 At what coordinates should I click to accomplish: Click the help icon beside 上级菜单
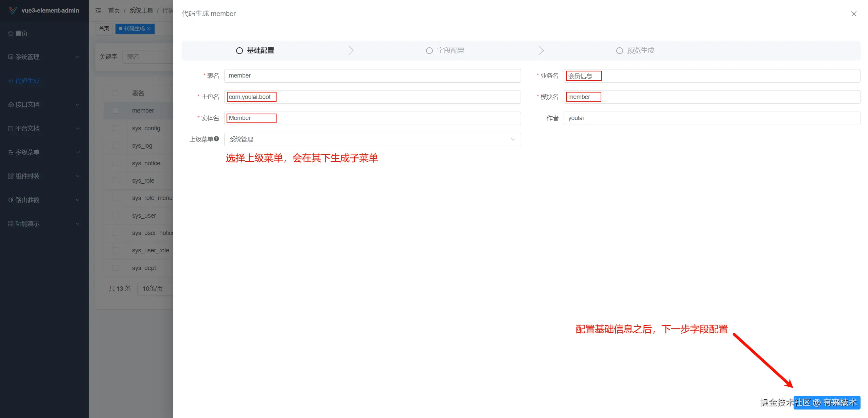point(216,139)
